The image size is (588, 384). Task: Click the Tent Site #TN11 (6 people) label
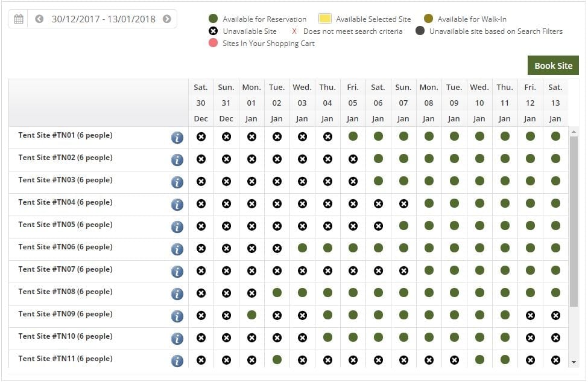coord(65,359)
